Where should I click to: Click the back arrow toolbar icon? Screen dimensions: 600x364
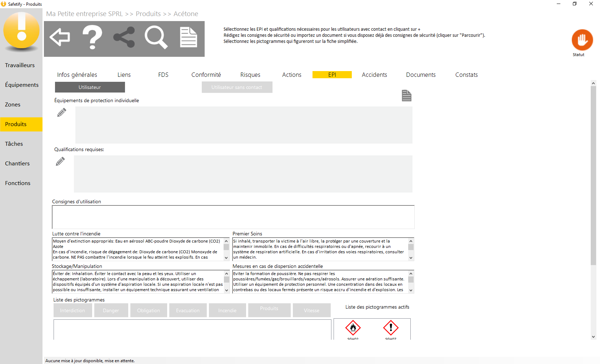(60, 37)
